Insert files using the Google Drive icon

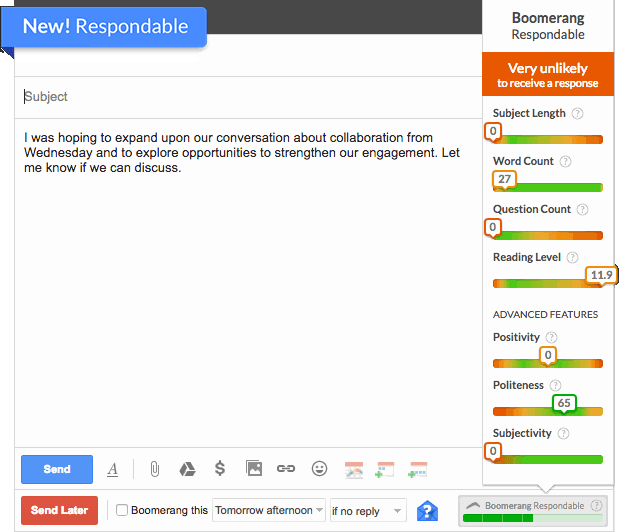[x=187, y=469]
